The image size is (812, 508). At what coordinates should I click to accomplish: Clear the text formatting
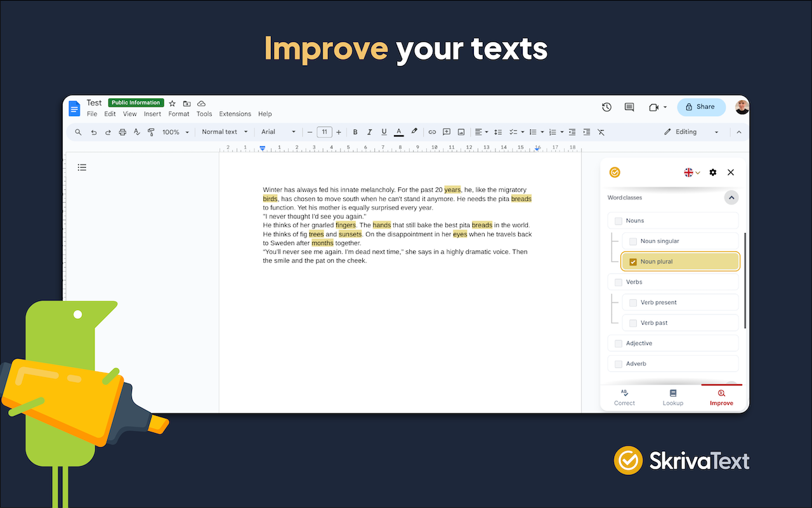tap(601, 132)
